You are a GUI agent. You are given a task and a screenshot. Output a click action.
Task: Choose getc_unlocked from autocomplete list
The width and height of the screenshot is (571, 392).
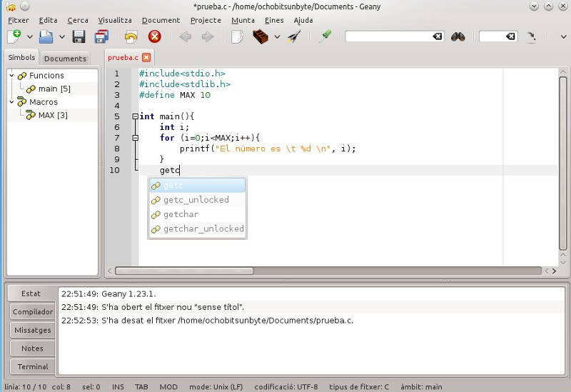(198, 200)
